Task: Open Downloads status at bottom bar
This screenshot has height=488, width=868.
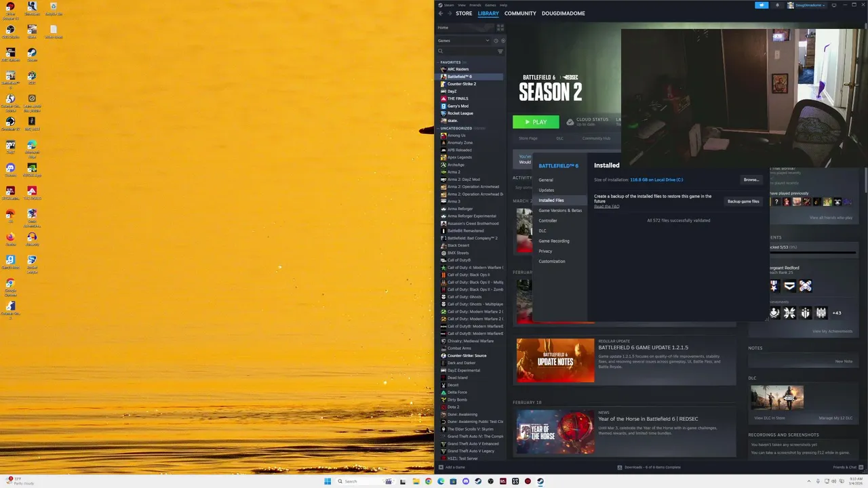Action: click(649, 467)
